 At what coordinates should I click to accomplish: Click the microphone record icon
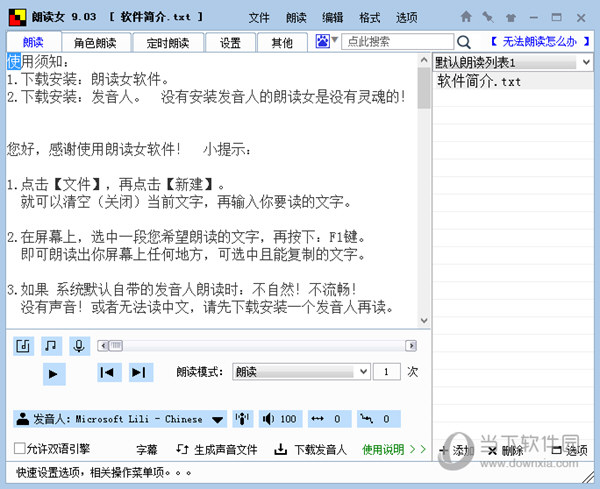79,346
